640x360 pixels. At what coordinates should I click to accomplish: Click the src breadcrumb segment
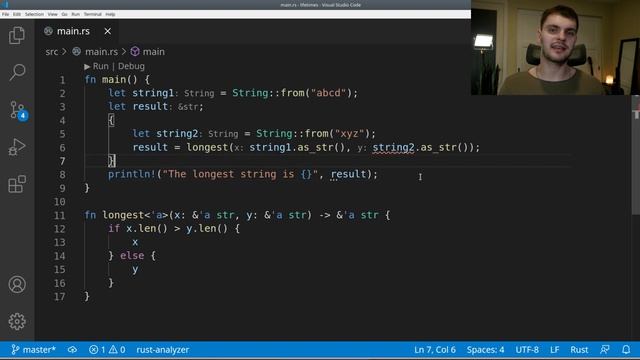click(x=52, y=52)
